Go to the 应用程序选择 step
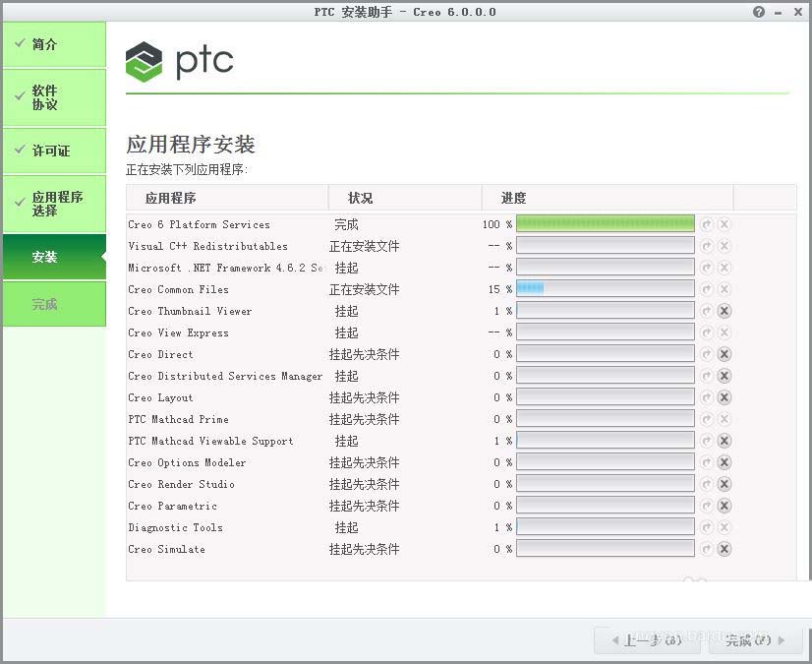The image size is (812, 664). coord(54,204)
